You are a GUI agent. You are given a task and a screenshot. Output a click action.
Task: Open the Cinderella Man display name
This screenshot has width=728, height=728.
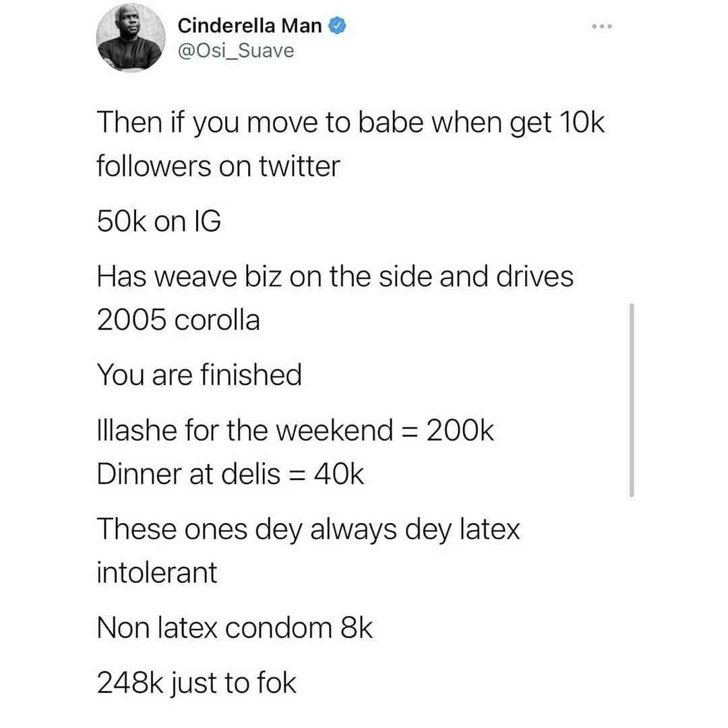click(x=250, y=26)
